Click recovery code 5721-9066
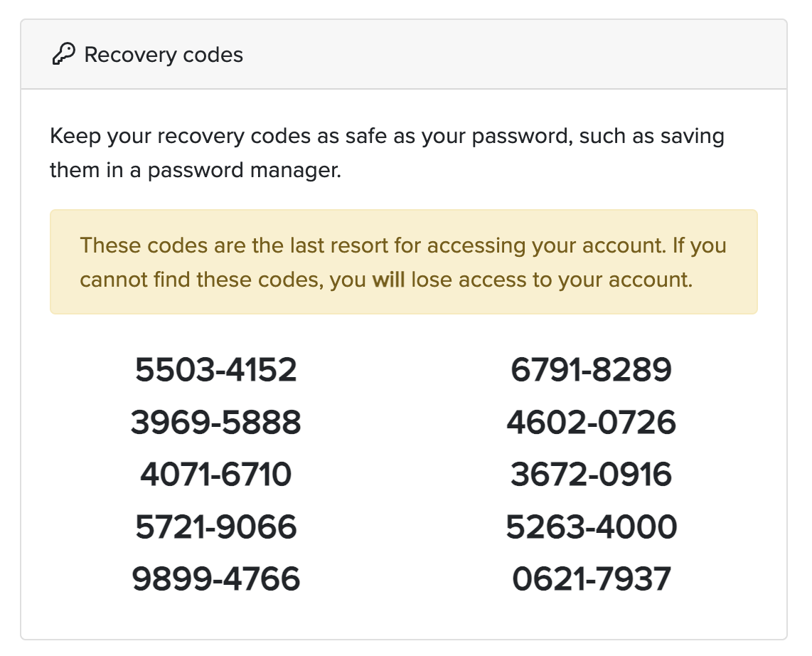 (x=215, y=527)
